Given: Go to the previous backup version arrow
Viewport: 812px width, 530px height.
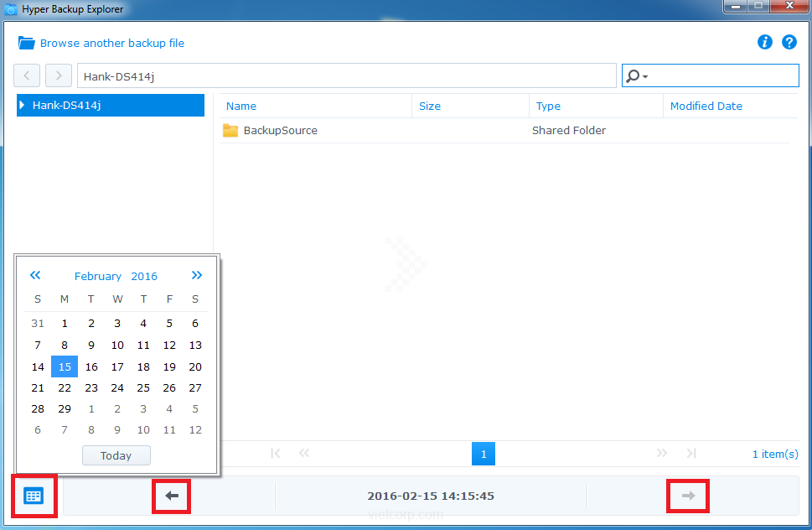Looking at the screenshot, I should pos(172,496).
